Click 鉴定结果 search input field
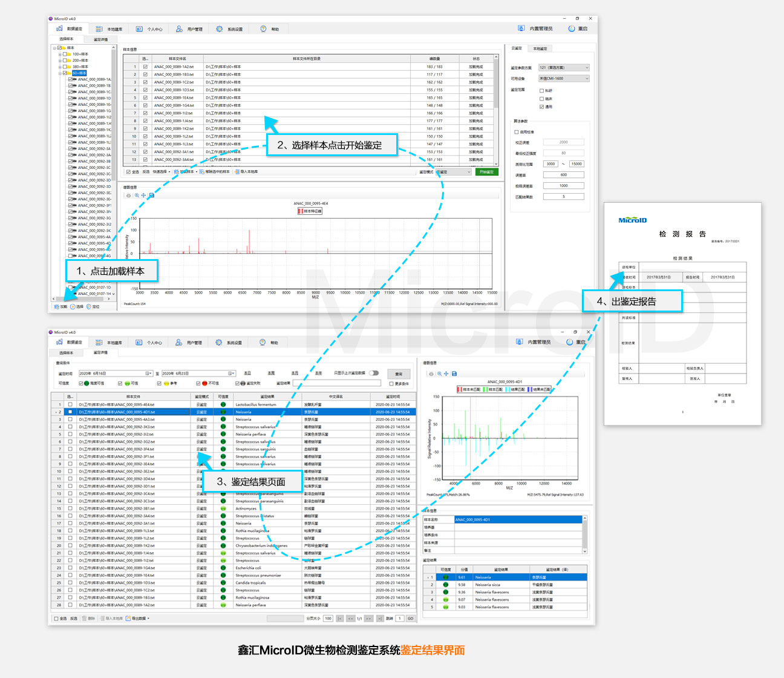Screen dimensions: 784x678 pos(337,383)
